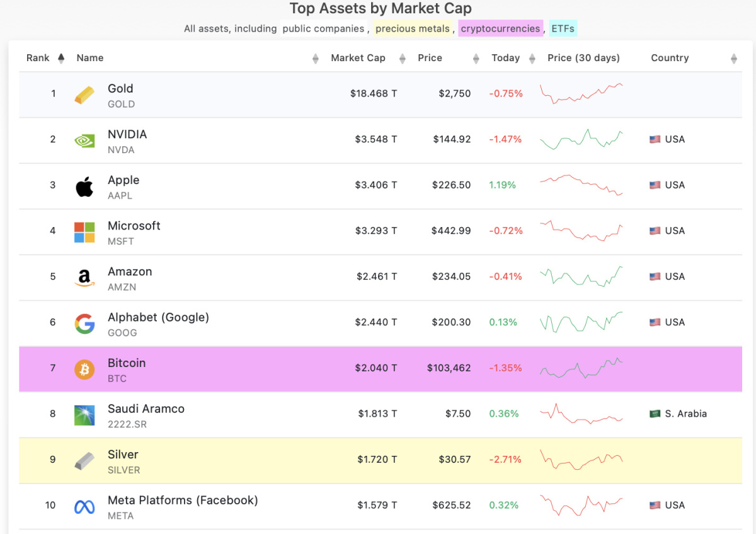
Task: Click the USA flag in Apple row
Action: point(655,185)
